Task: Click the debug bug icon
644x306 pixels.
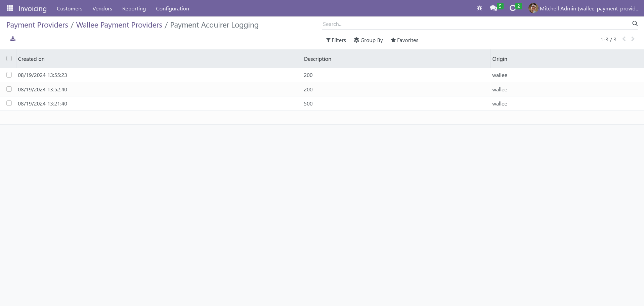Action: point(479,8)
